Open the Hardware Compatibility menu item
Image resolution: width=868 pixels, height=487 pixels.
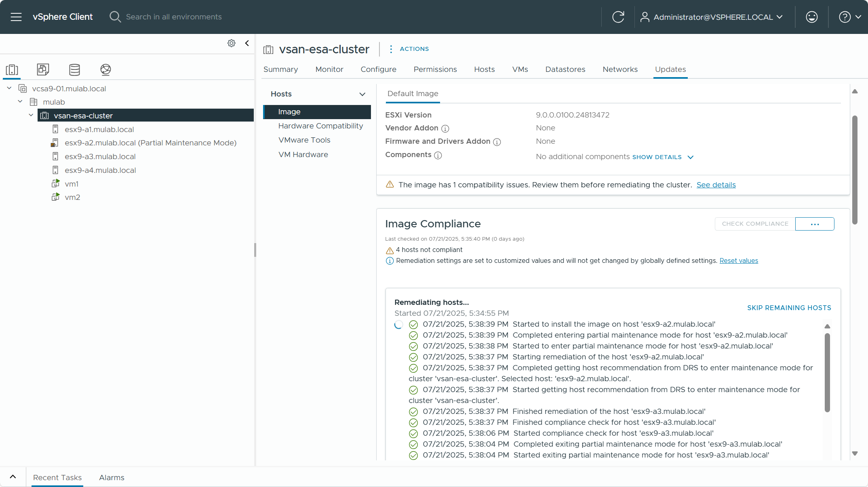pyautogui.click(x=320, y=126)
